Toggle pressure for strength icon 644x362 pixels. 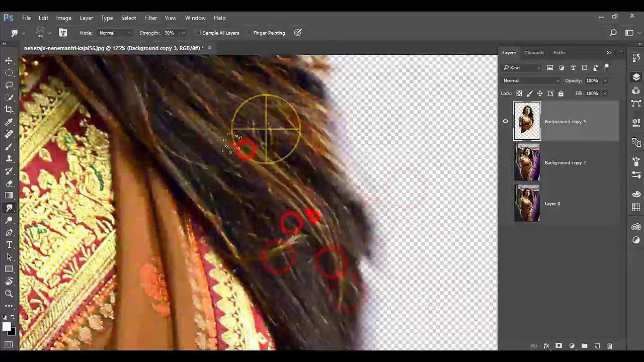pyautogui.click(x=298, y=33)
